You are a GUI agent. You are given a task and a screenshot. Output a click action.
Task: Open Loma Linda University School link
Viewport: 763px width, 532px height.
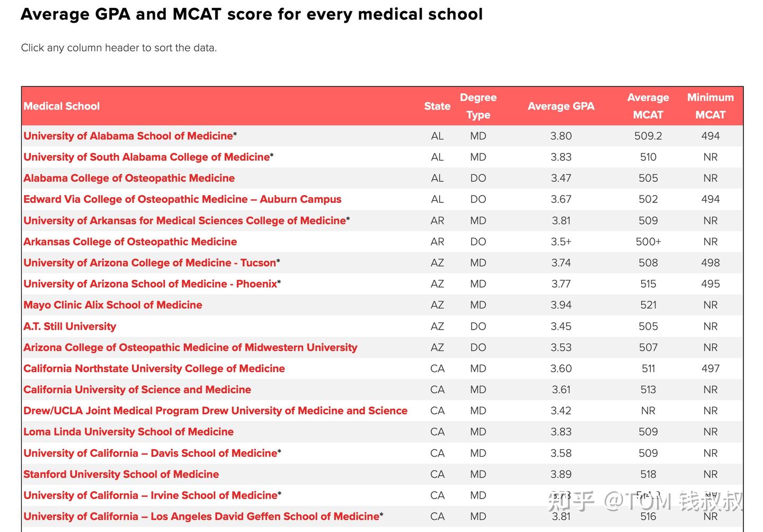point(128,432)
